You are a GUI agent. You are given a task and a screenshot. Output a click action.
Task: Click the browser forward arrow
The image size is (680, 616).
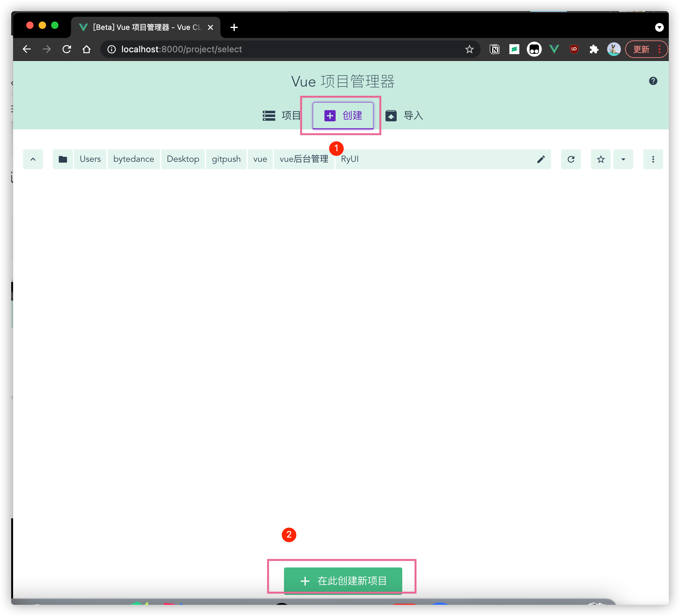[47, 49]
